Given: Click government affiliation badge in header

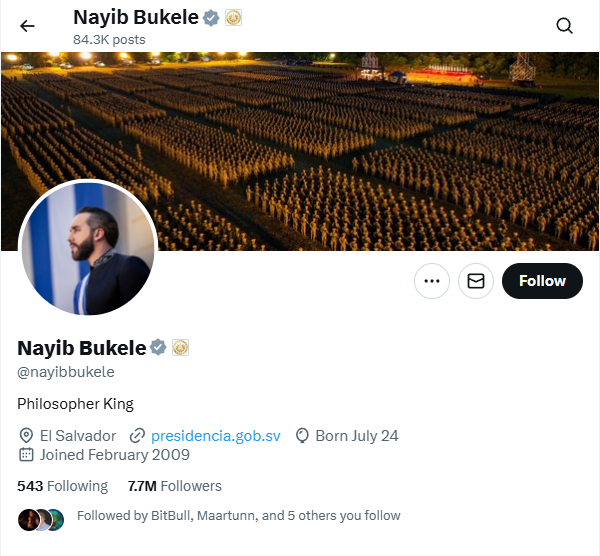Looking at the screenshot, I should (233, 18).
